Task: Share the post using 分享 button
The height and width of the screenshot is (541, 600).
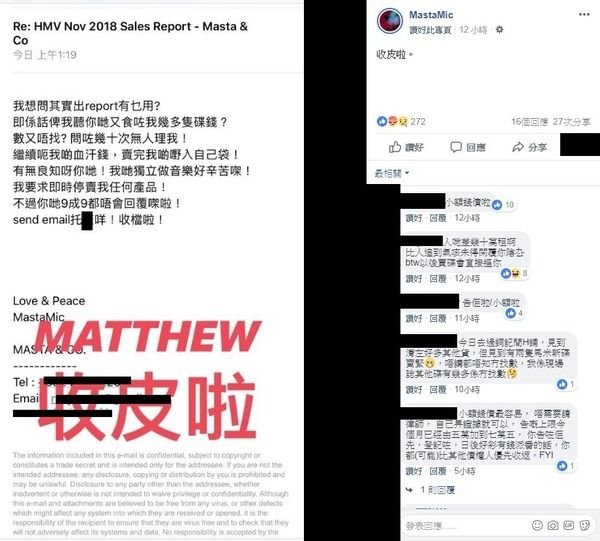Action: coord(530,147)
